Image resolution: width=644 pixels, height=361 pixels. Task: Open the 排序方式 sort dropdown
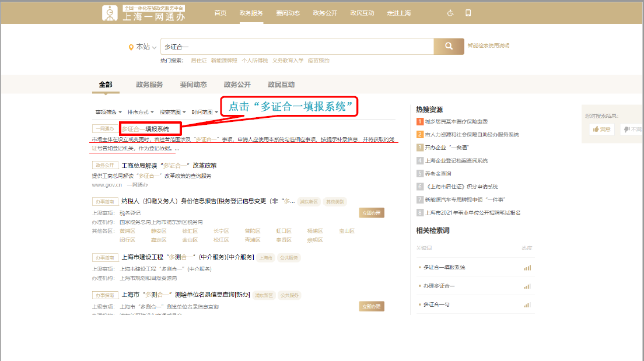point(140,112)
